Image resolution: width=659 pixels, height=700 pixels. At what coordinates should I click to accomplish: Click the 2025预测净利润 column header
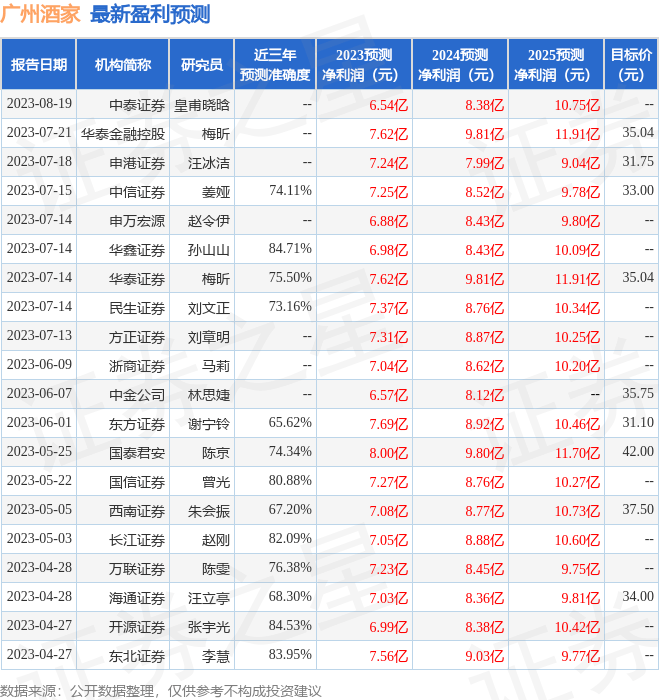click(x=555, y=65)
